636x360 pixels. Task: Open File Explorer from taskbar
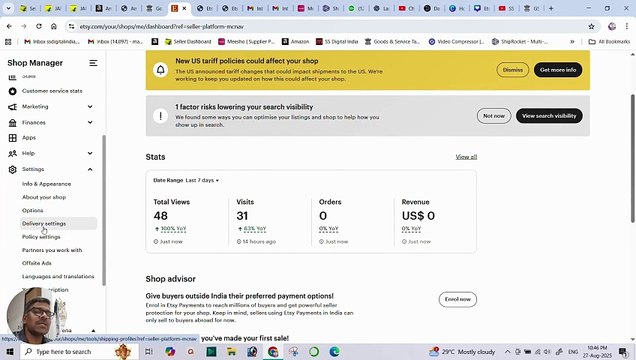pos(232,351)
